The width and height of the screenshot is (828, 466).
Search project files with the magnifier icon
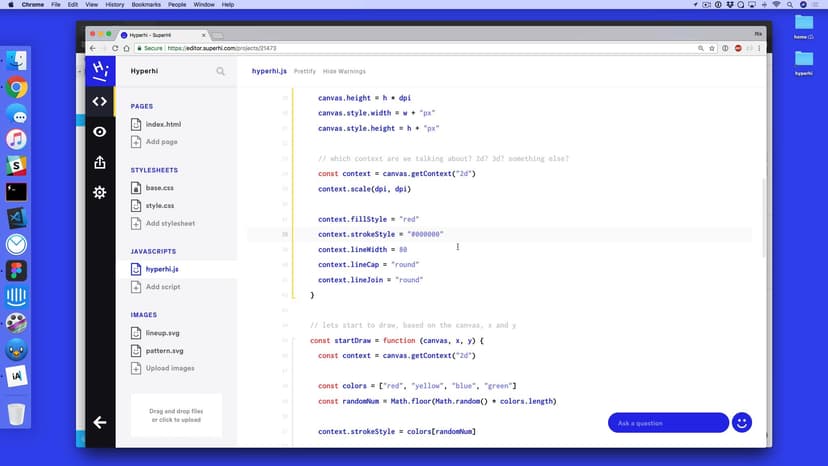(x=220, y=72)
